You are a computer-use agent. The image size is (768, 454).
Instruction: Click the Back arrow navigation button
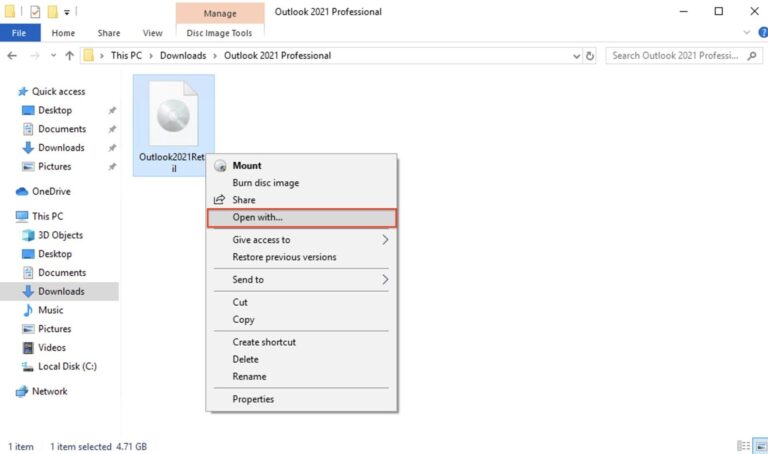[12, 56]
